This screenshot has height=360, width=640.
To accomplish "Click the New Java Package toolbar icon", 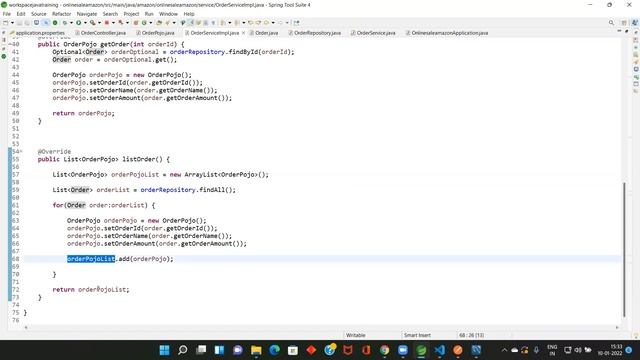I will point(136,23).
